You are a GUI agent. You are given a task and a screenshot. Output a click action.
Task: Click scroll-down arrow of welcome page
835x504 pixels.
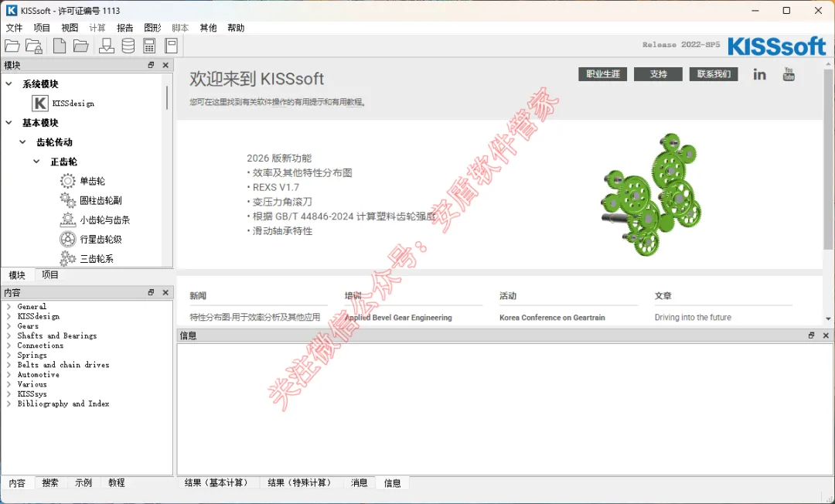828,318
